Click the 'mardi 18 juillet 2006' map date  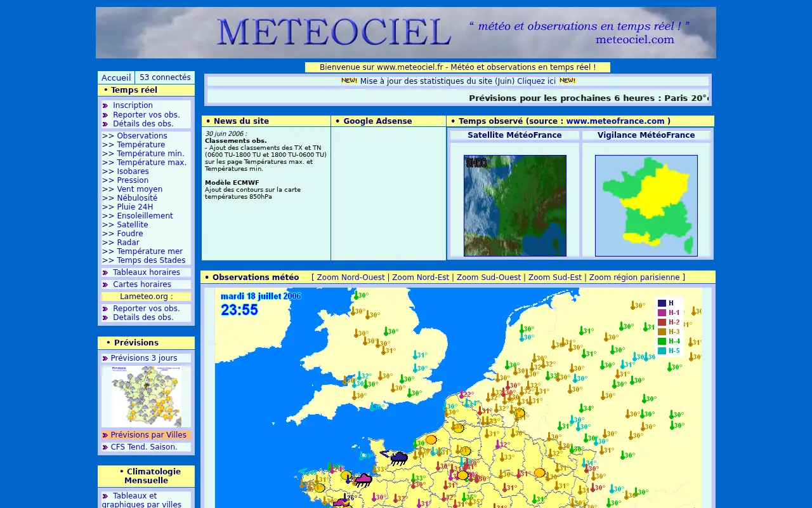pyautogui.click(x=261, y=296)
